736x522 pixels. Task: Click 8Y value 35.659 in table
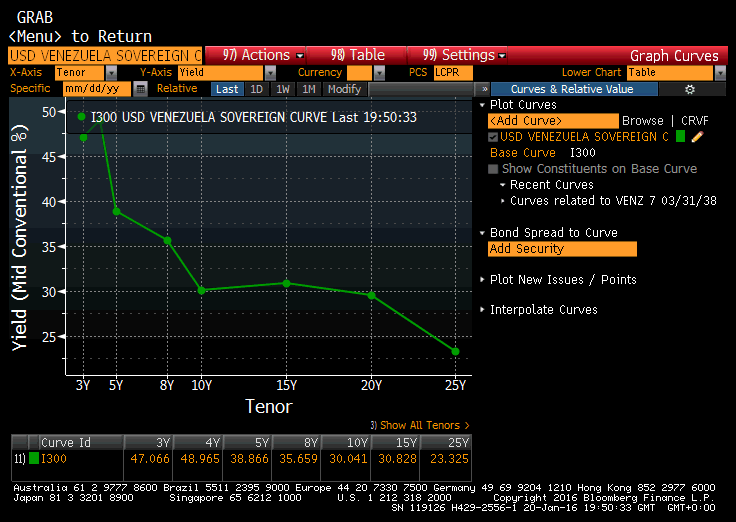(x=299, y=459)
